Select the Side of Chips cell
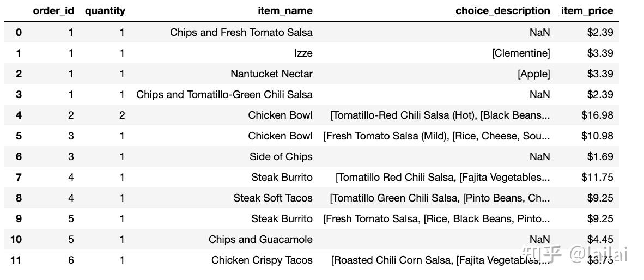Image resolution: width=644 pixels, height=280 pixels. (281, 156)
